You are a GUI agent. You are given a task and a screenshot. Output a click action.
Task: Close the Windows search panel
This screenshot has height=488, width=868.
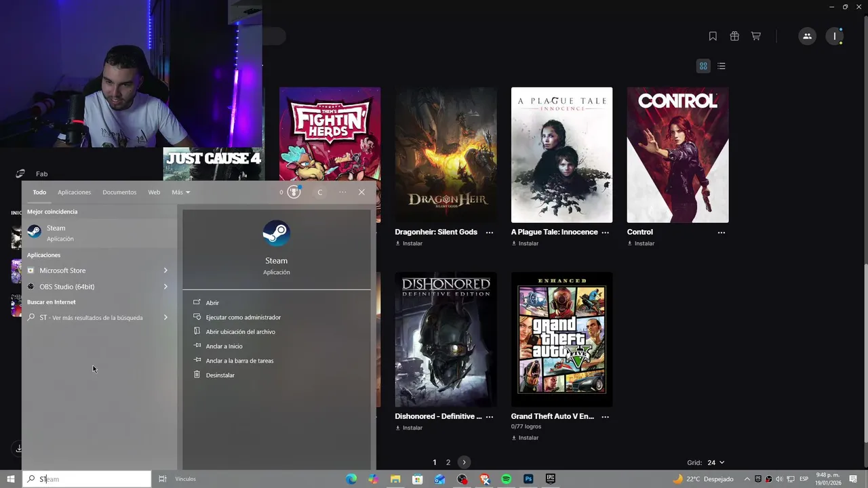click(x=361, y=192)
